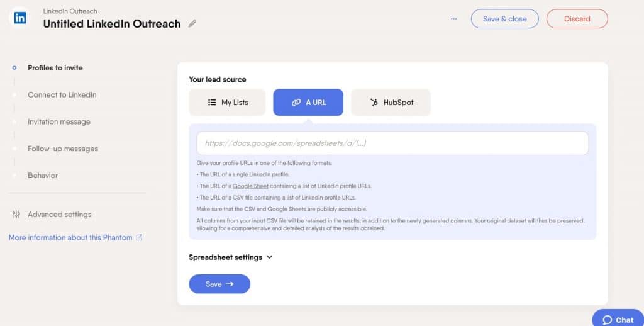
Task: Click the external link icon beside Phantom info
Action: tap(139, 237)
